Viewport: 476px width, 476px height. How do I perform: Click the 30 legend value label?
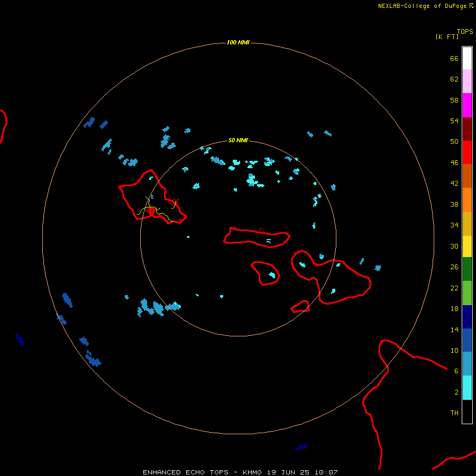click(x=454, y=246)
